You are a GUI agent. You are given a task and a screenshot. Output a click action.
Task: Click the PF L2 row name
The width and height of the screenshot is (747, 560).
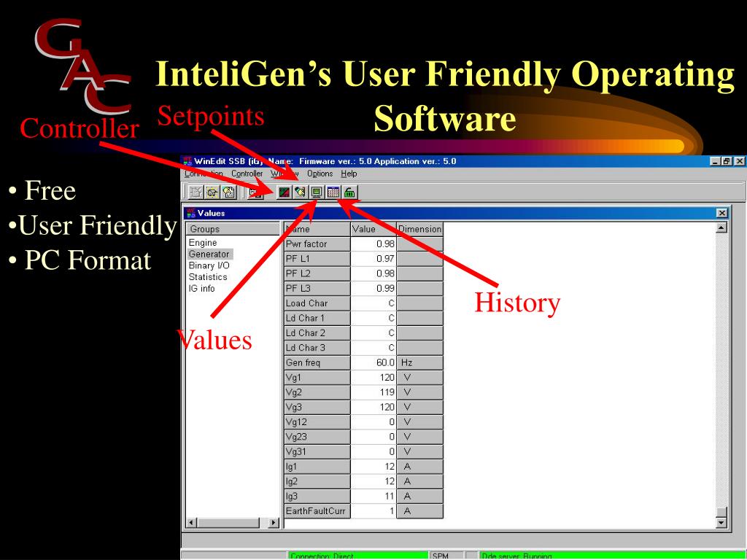(x=317, y=274)
